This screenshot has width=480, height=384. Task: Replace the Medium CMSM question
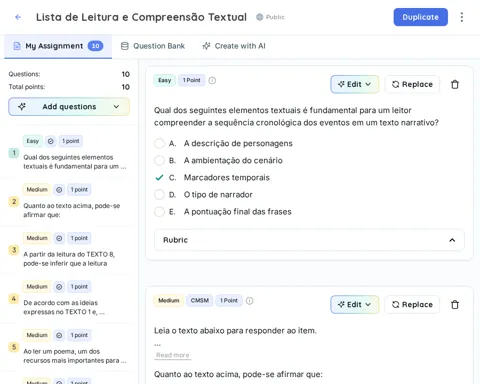[x=412, y=304]
